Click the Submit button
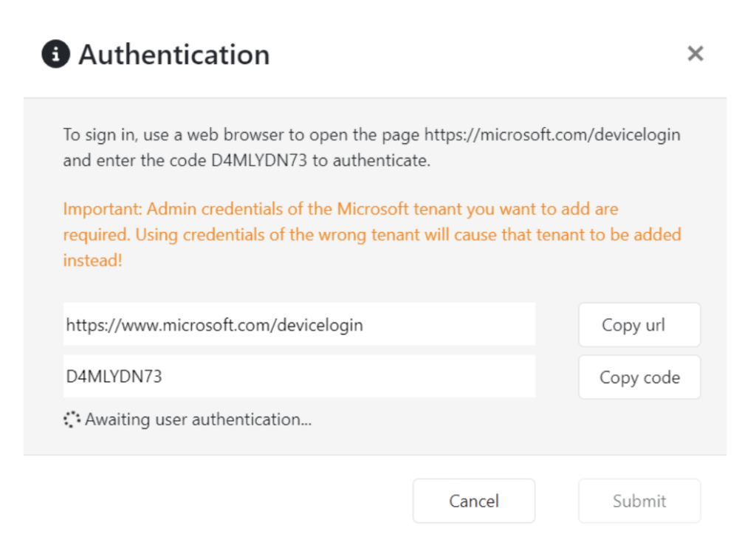This screenshot has width=756, height=548. coord(639,501)
